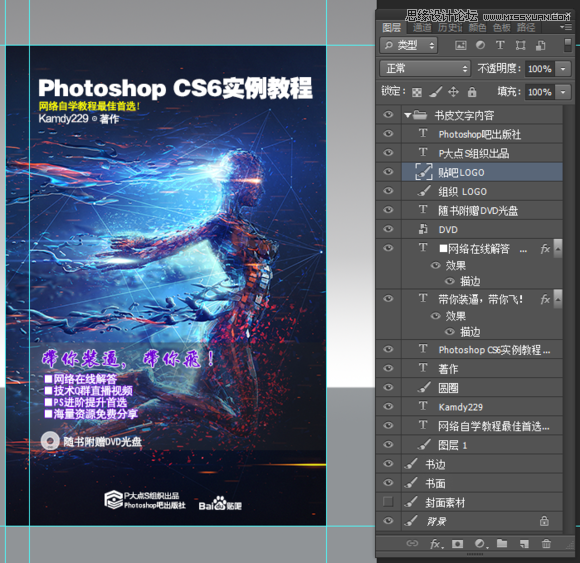Image resolution: width=580 pixels, height=563 pixels.
Task: Select the 圆圈 layer
Action: coord(482,387)
